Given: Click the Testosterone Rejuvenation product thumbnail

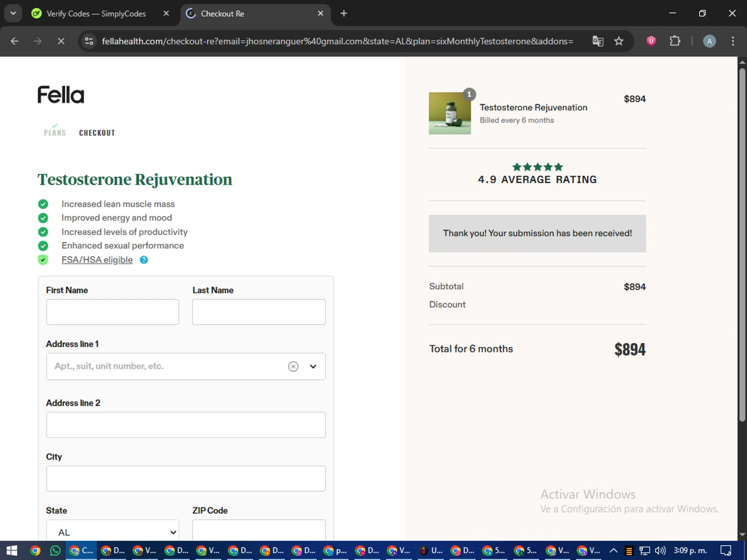Looking at the screenshot, I should click(450, 113).
